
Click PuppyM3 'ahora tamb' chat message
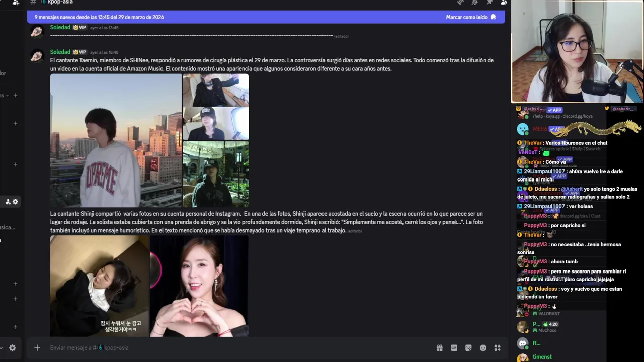click(x=550, y=262)
